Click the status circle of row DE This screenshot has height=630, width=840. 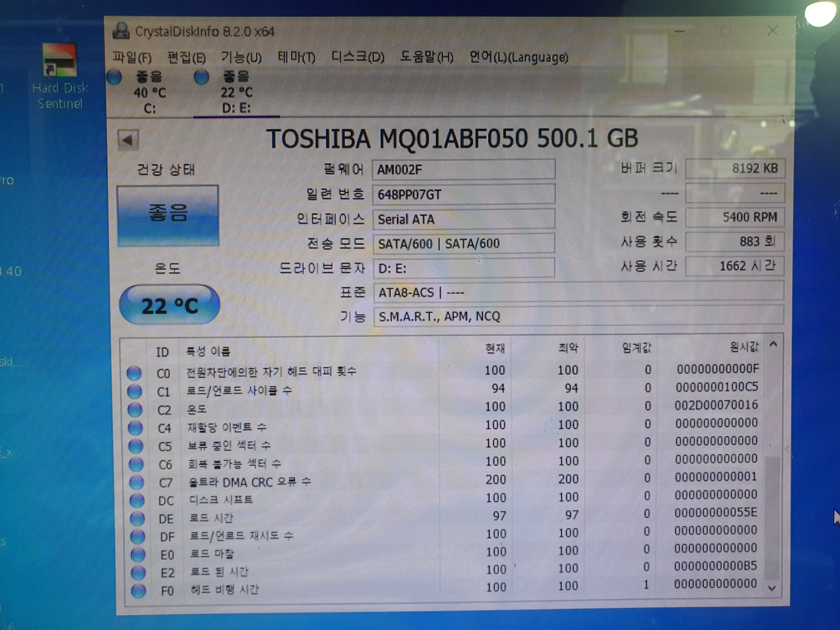tap(137, 518)
